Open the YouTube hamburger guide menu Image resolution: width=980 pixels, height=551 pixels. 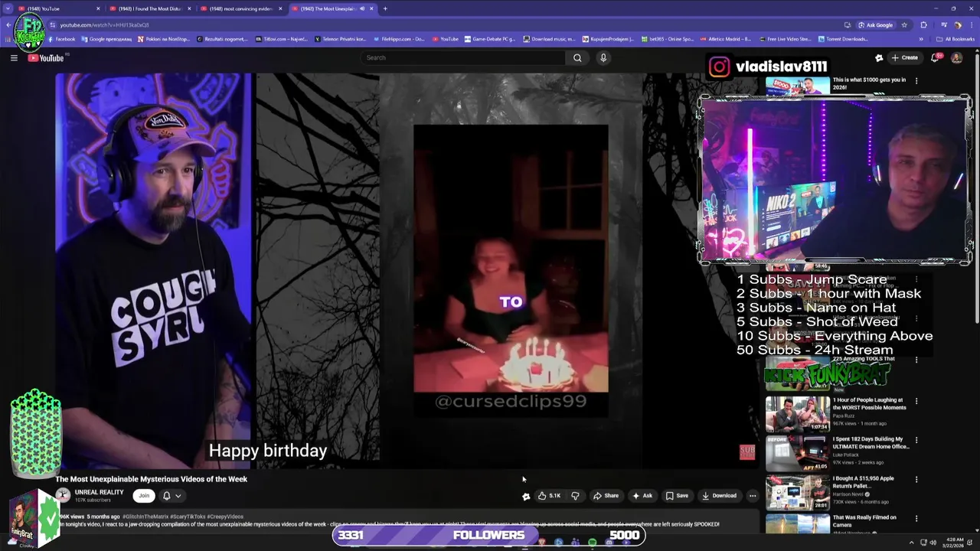click(x=14, y=58)
